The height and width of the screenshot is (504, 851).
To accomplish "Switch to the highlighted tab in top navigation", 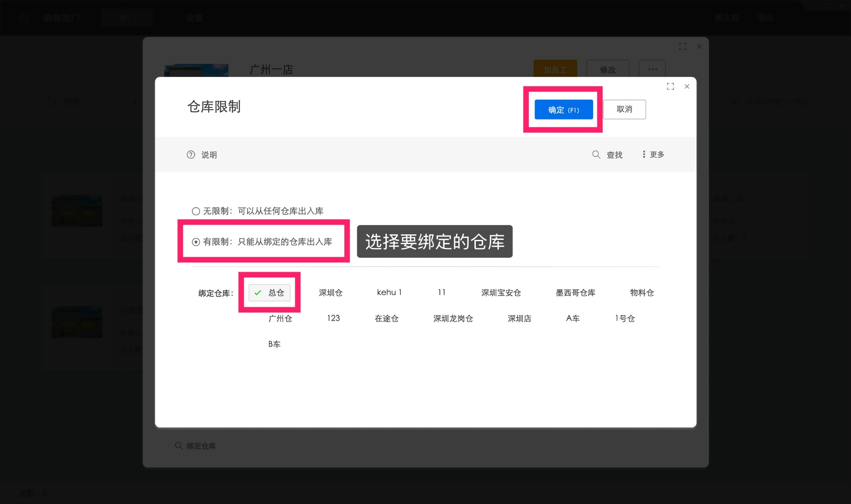I will (x=127, y=17).
